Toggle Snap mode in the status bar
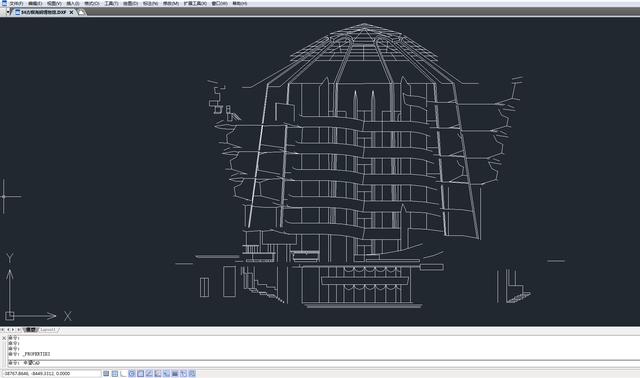The width and height of the screenshot is (640, 378). point(106,374)
